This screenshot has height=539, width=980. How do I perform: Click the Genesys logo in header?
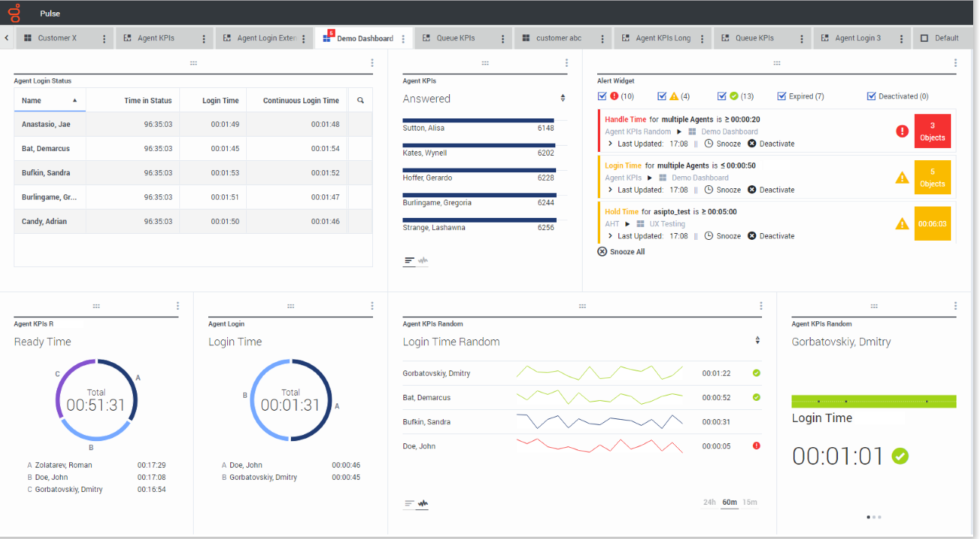(14, 13)
